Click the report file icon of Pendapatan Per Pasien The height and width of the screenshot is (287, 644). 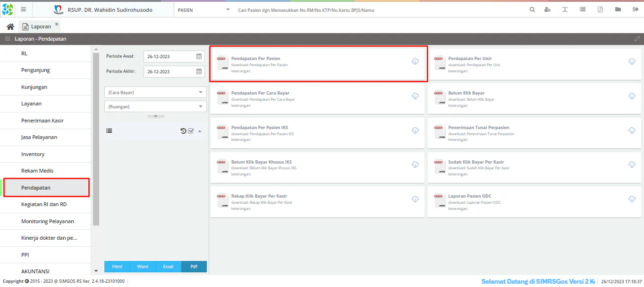(x=222, y=64)
